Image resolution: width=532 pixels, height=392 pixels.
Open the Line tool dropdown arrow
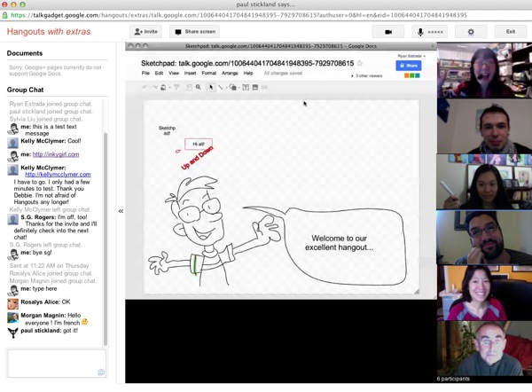226,88
